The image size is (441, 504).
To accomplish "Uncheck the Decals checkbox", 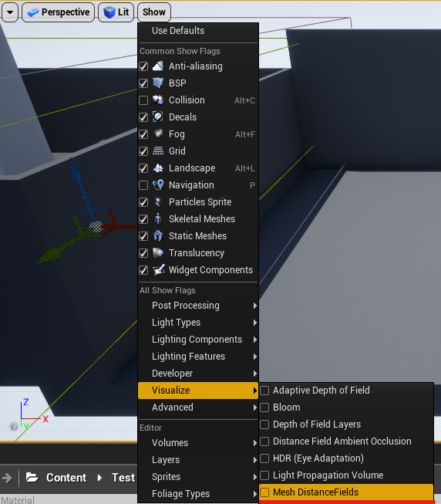I will coord(143,117).
